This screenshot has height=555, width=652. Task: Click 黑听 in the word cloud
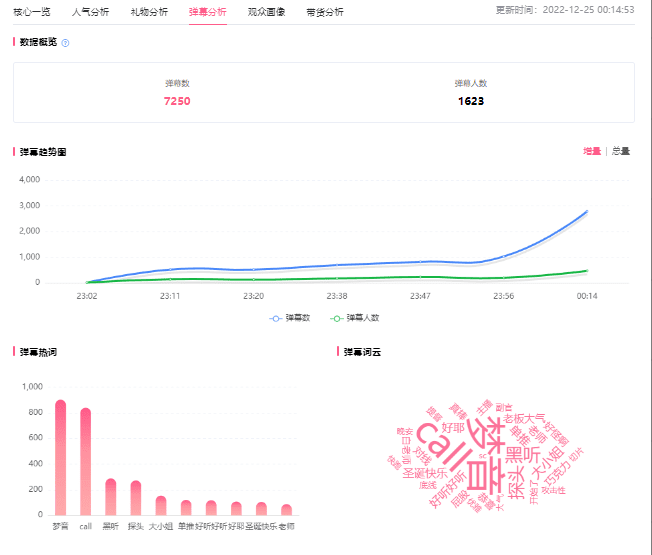click(522, 455)
